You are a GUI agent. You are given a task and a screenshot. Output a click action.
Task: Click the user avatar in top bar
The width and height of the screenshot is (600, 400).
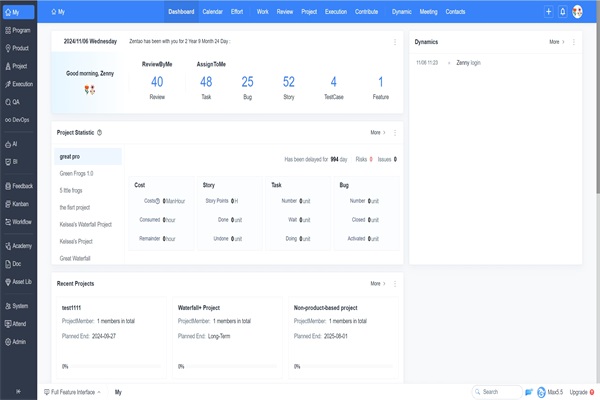click(578, 11)
